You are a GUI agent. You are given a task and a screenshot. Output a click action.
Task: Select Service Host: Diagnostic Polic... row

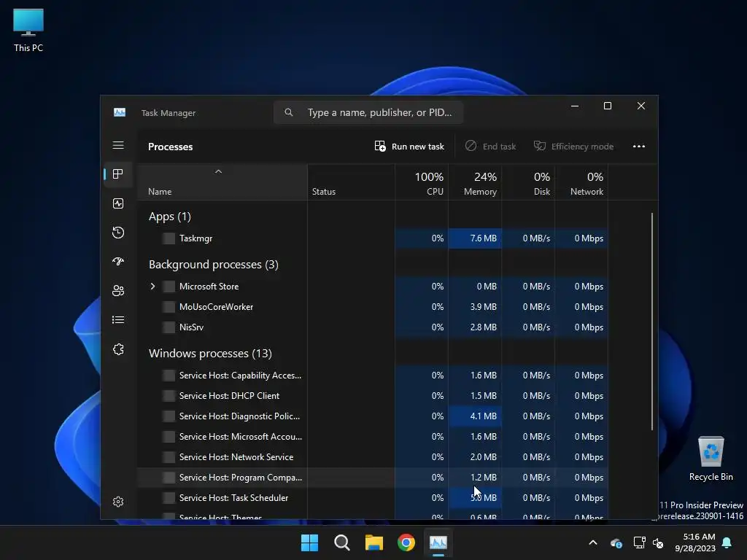[x=373, y=416]
